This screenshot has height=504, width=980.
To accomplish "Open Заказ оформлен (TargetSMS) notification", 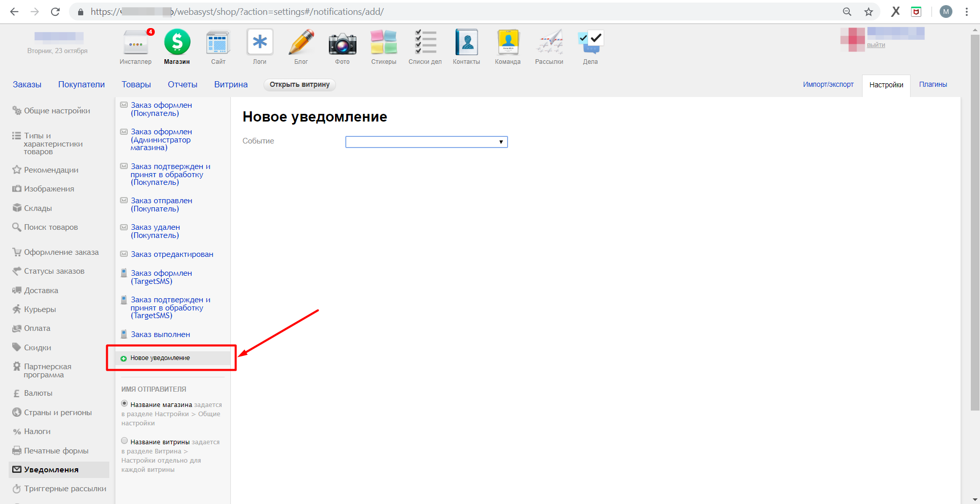I will 161,277.
